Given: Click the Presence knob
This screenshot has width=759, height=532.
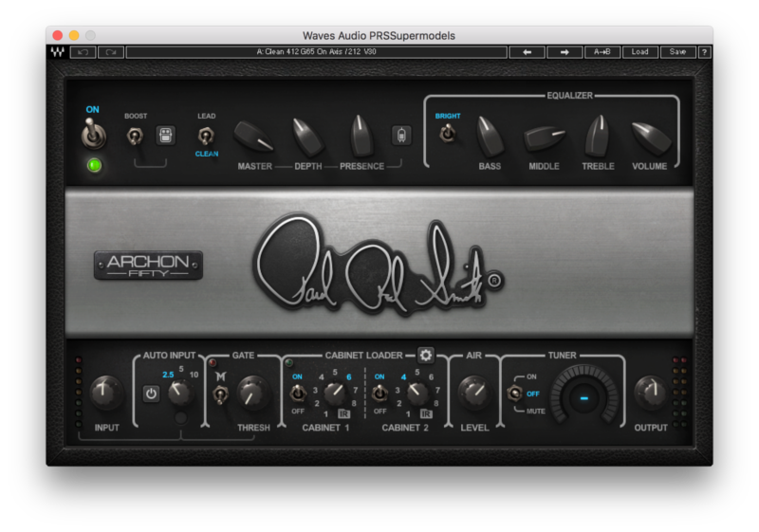Looking at the screenshot, I should (x=361, y=136).
